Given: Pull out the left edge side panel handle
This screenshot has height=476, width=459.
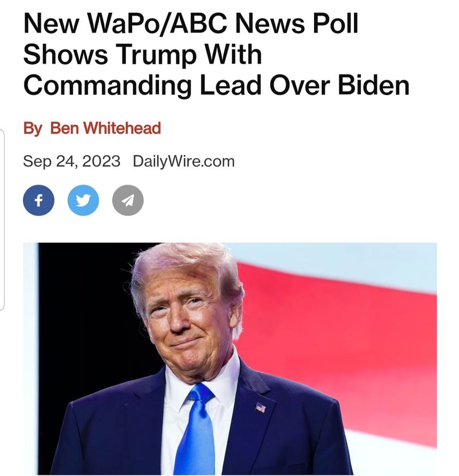Looking at the screenshot, I should pos(2,220).
